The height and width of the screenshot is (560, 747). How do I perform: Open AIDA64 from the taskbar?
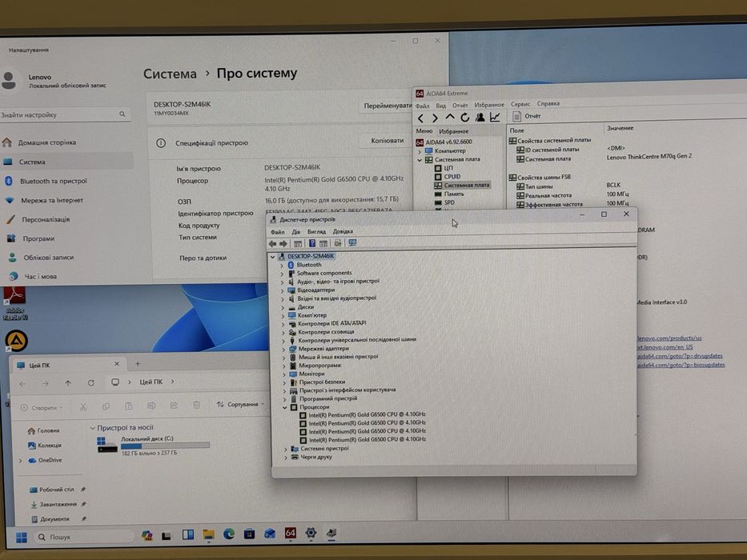click(x=290, y=534)
